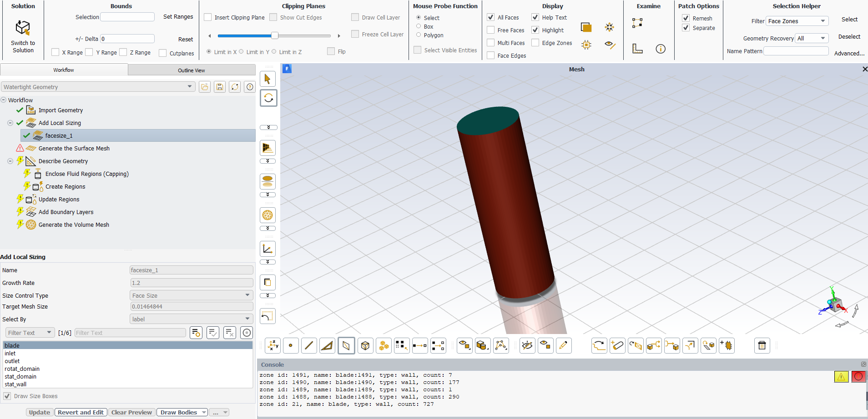
Task: Open the Watertight Geometry workflow dropdown
Action: [98, 87]
